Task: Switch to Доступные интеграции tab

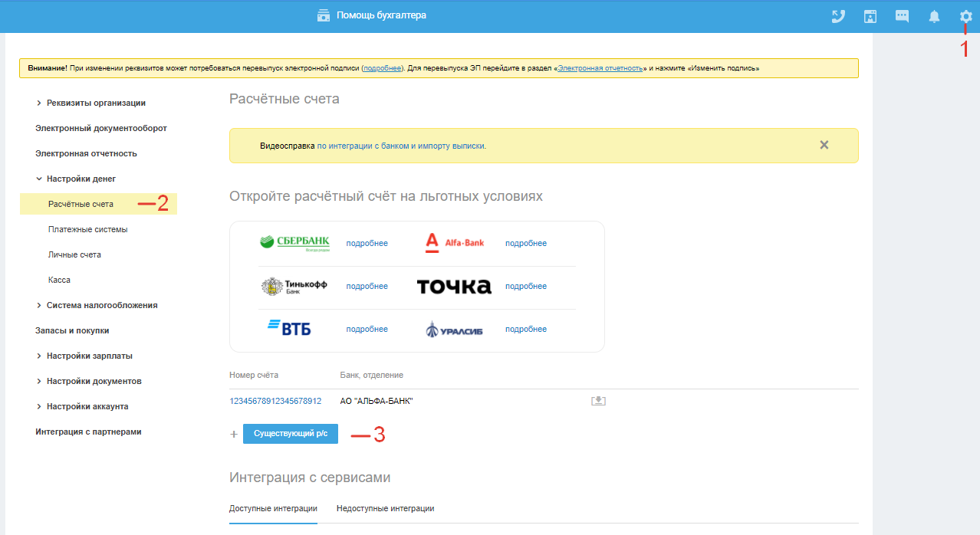Action: [273, 508]
